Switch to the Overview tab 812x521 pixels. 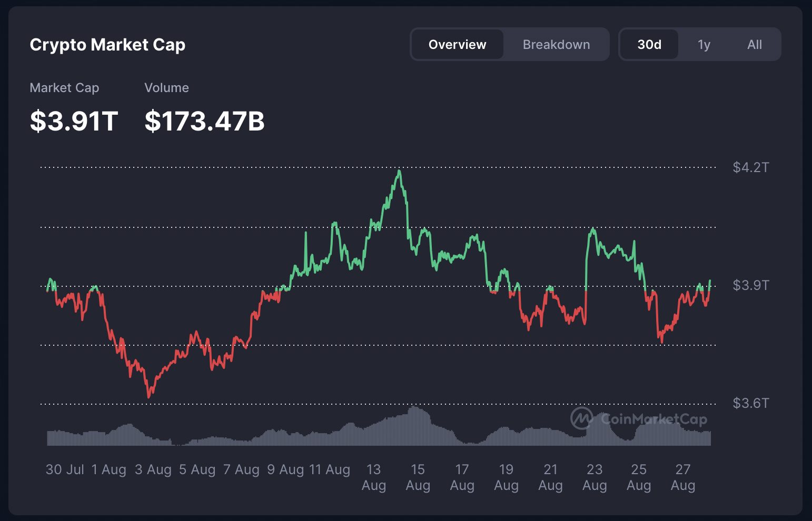(457, 45)
